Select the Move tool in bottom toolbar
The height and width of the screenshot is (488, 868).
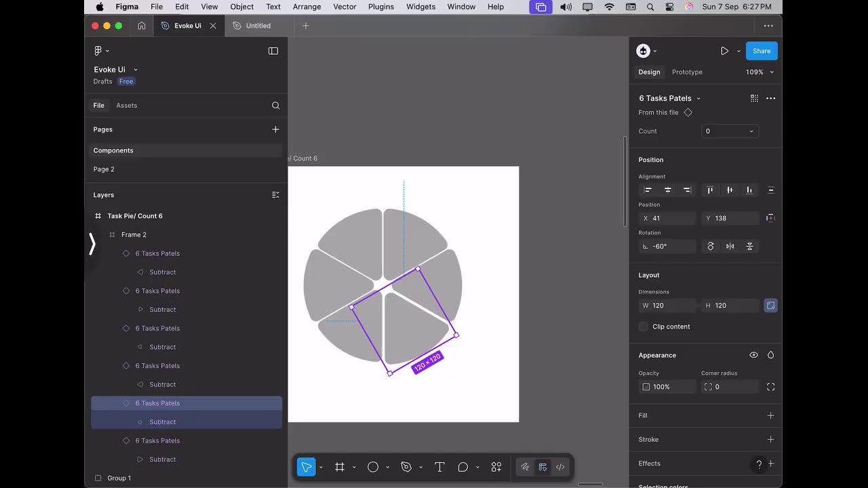pyautogui.click(x=307, y=467)
